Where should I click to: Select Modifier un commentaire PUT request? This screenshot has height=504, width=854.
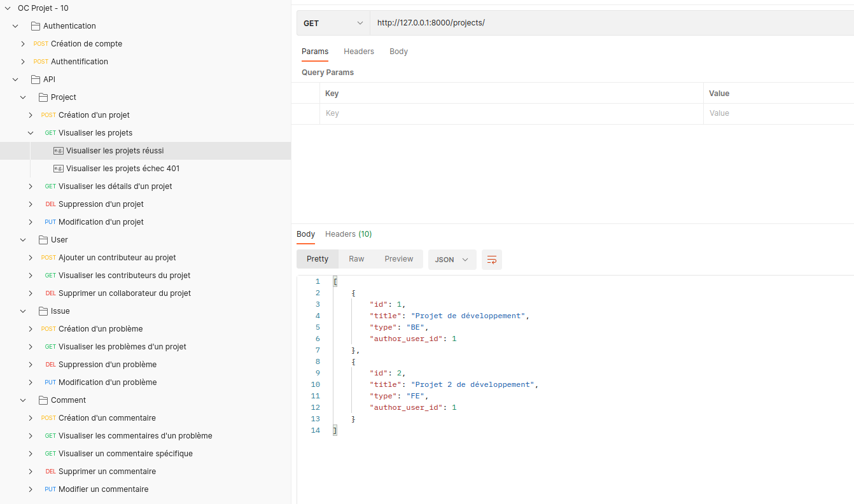point(103,489)
